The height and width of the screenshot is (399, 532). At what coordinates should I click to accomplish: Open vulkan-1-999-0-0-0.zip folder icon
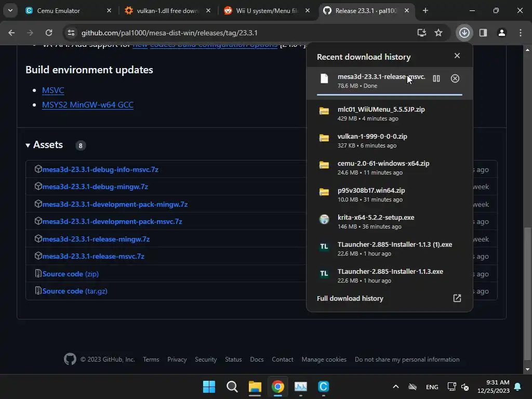pos(324,138)
